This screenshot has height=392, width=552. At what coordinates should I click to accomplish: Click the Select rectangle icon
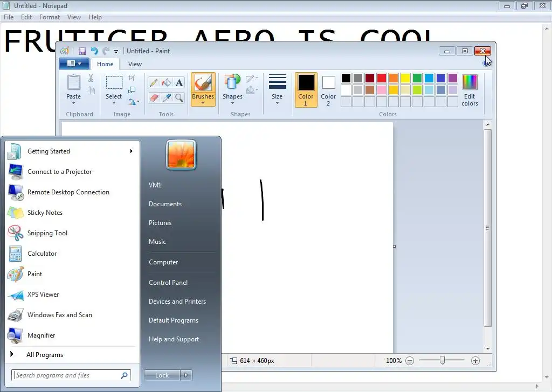coord(114,83)
